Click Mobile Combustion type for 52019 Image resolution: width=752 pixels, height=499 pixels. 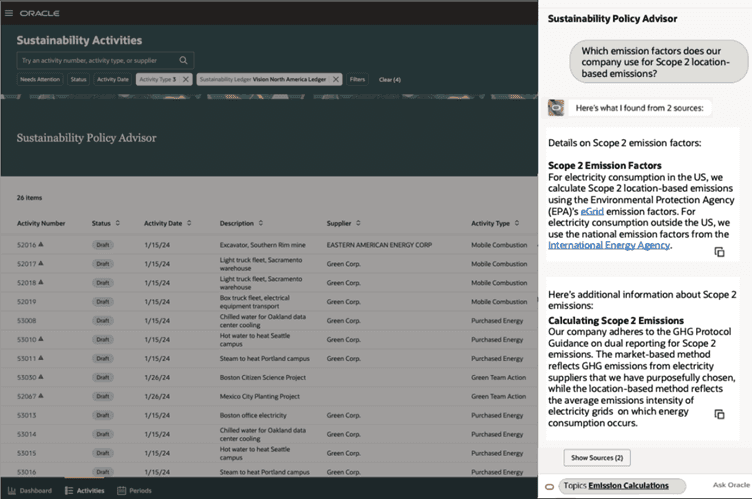click(x=499, y=302)
